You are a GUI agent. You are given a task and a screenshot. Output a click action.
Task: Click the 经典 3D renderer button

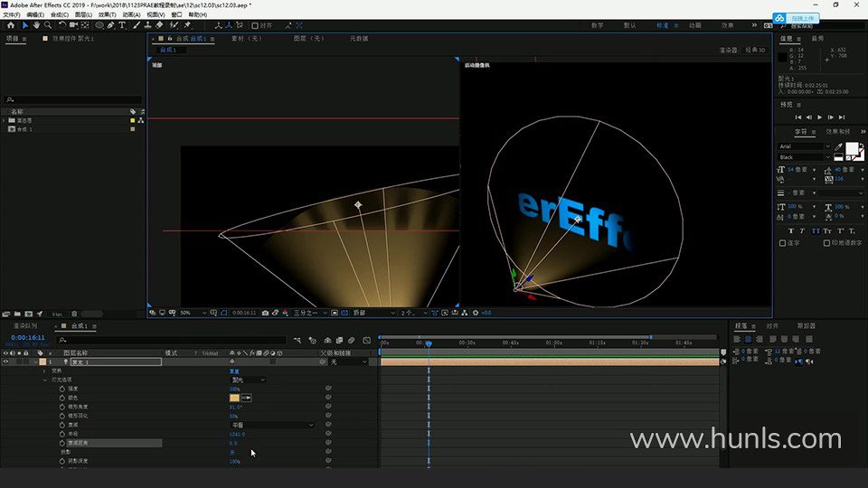click(755, 50)
